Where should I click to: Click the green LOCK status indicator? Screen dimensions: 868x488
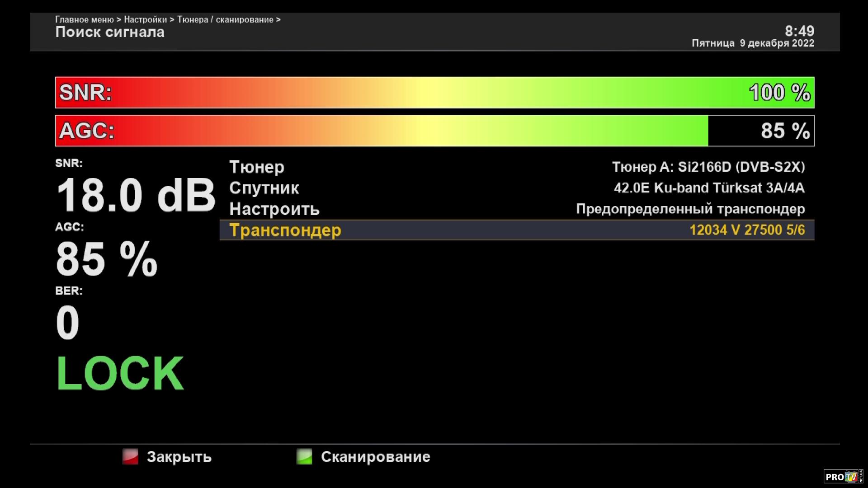(120, 374)
